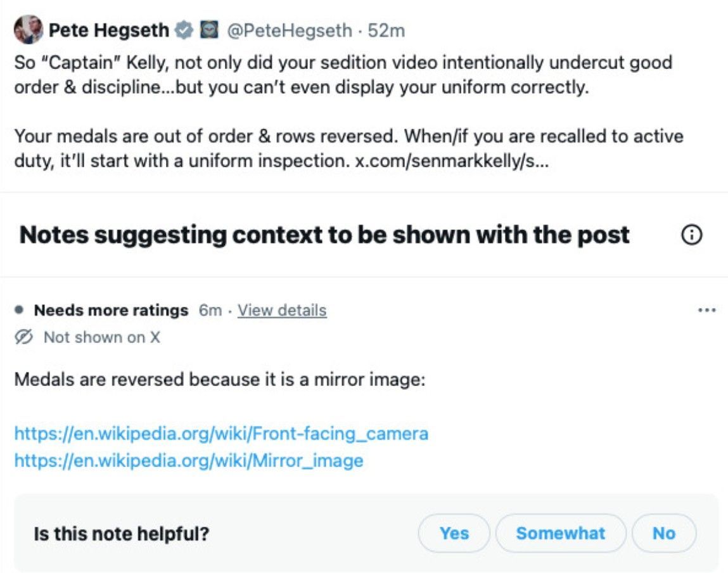
Task: Click the gray status dot before Needs more ratings
Action: pyautogui.click(x=20, y=310)
